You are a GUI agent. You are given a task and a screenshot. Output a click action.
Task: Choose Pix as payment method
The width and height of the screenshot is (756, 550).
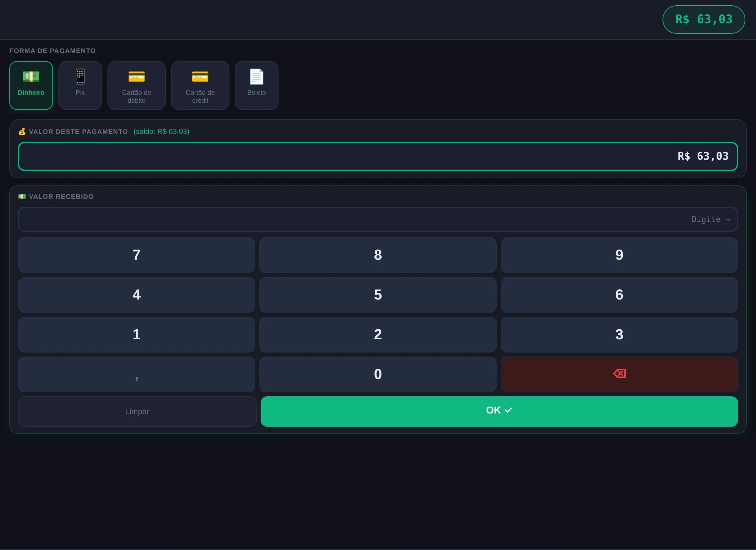(x=80, y=85)
